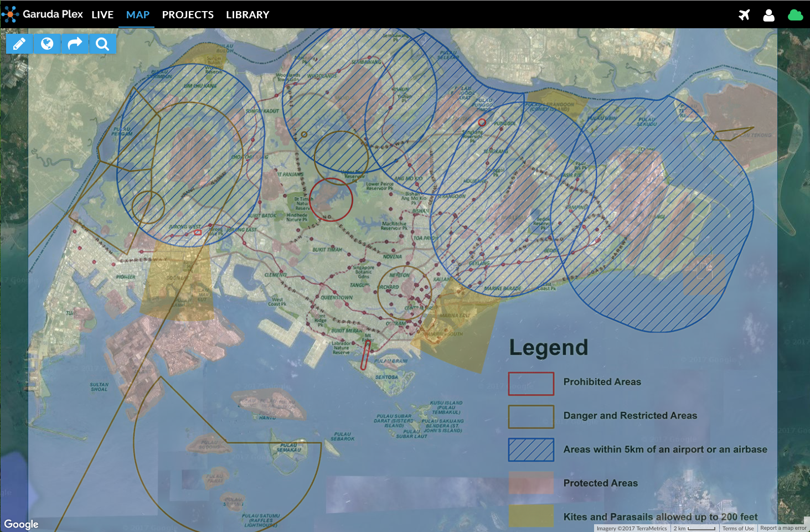Click the 'Protected Areas' legend label

pos(600,483)
